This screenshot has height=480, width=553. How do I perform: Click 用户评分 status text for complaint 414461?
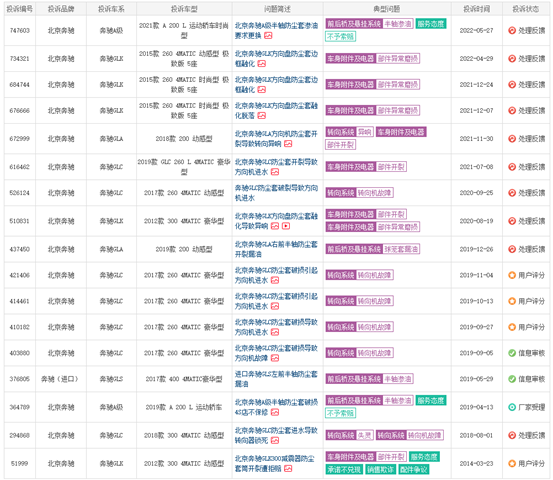tap(531, 301)
